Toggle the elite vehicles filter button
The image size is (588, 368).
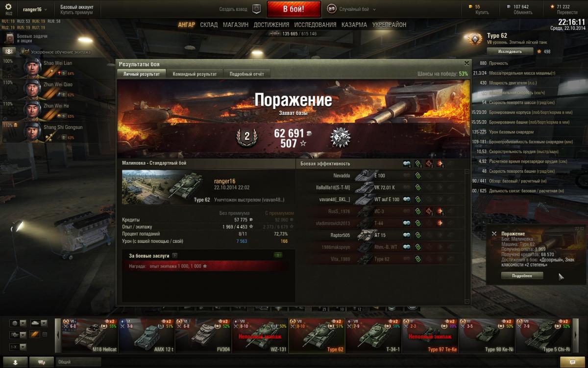[x=34, y=335]
